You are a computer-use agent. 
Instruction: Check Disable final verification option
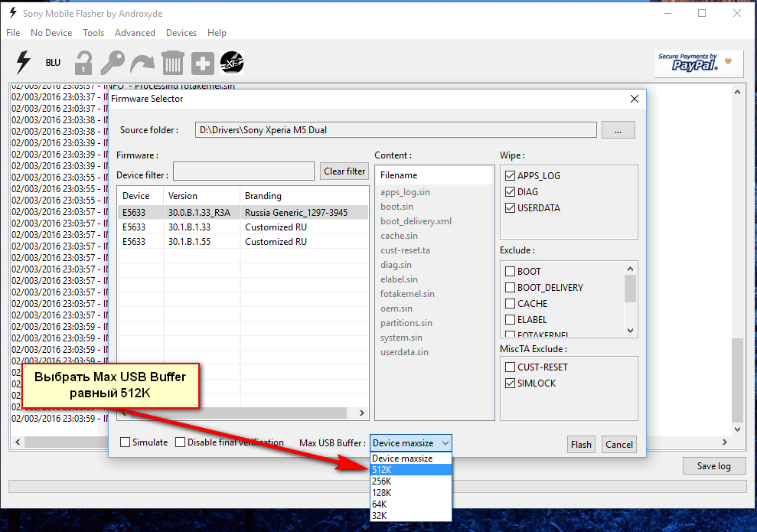point(181,442)
